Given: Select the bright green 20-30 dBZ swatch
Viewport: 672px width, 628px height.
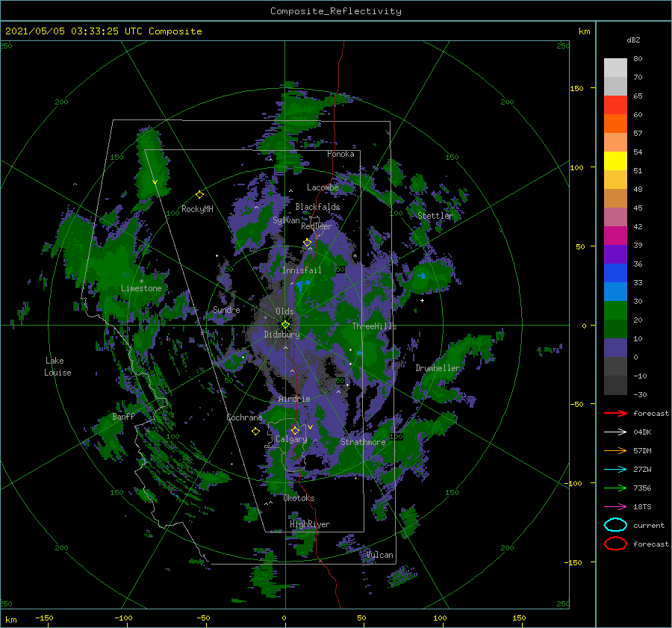Looking at the screenshot, I should pos(615,311).
